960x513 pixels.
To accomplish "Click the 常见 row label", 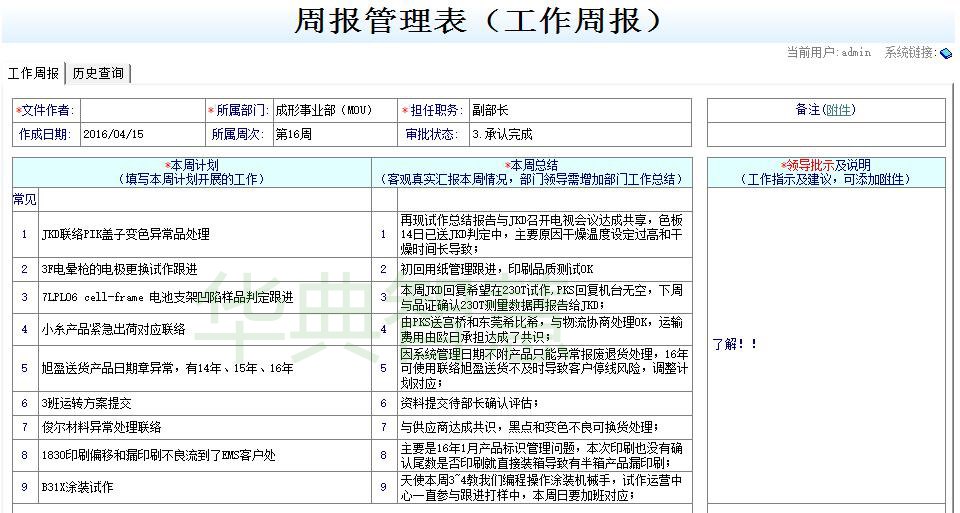I will [x=24, y=200].
